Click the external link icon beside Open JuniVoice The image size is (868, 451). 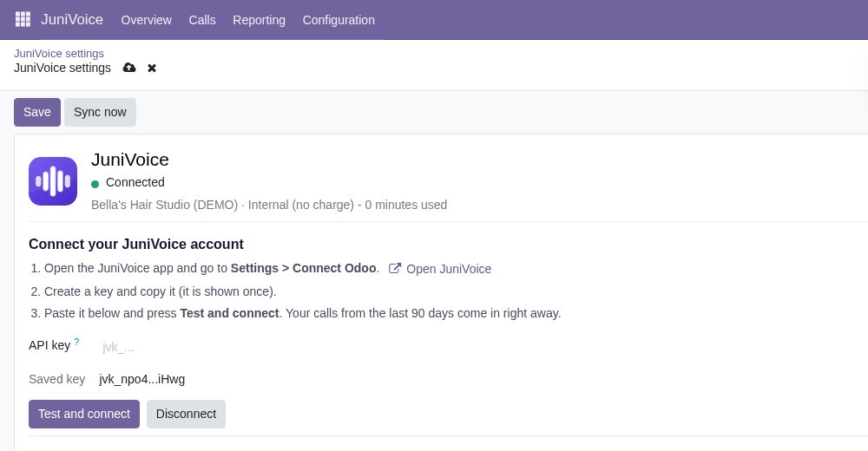[395, 268]
